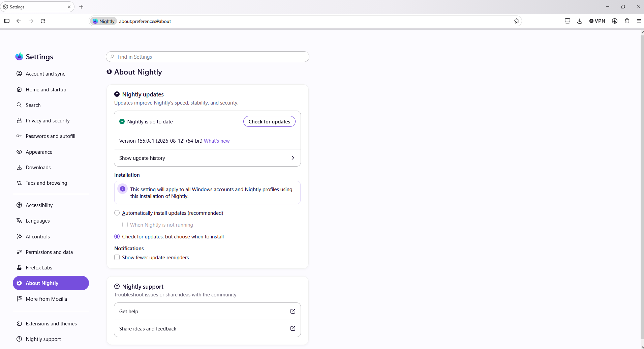Open a new tab with plus button

81,7
